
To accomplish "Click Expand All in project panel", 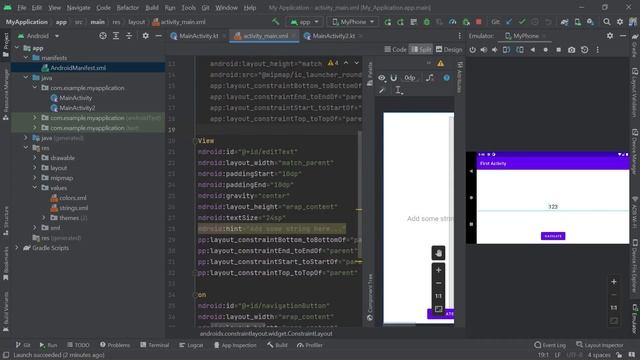I will [x=116, y=36].
